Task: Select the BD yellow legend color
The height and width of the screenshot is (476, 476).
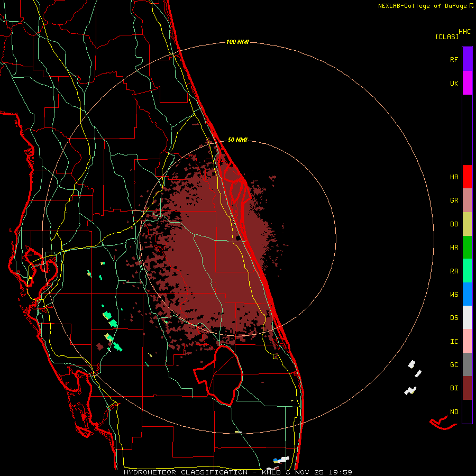Action: tap(467, 224)
